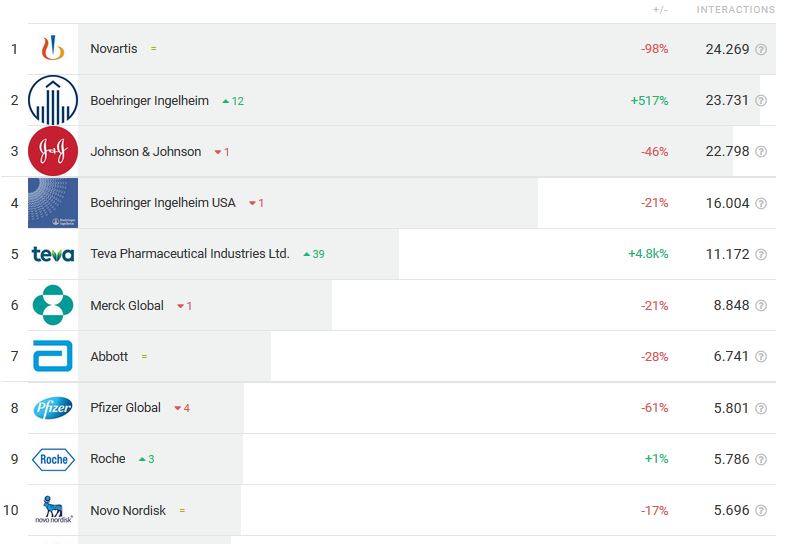
Task: Sort by the INTERACTIONS column header
Action: (x=735, y=10)
